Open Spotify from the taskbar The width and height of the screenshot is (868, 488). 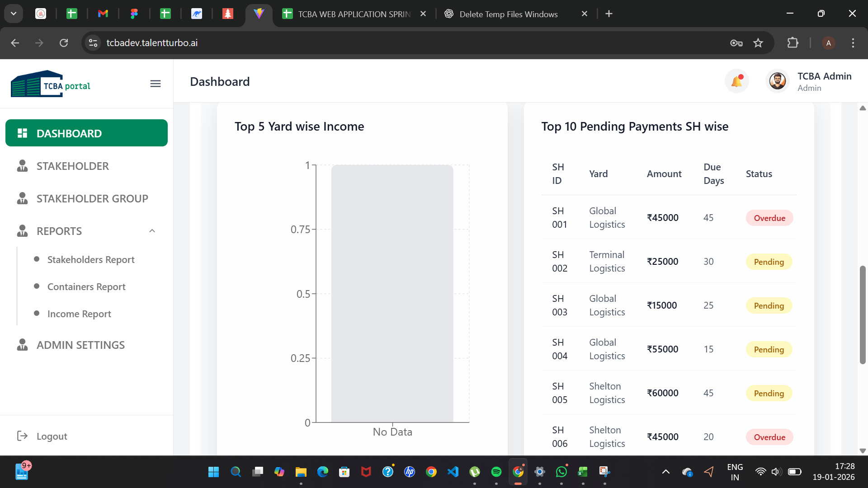tap(496, 472)
